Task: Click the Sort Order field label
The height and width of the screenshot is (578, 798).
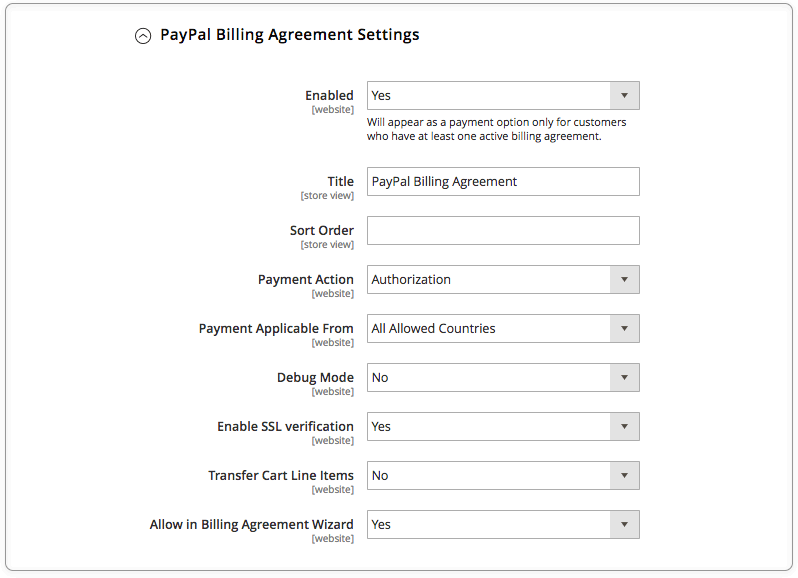Action: (x=321, y=231)
